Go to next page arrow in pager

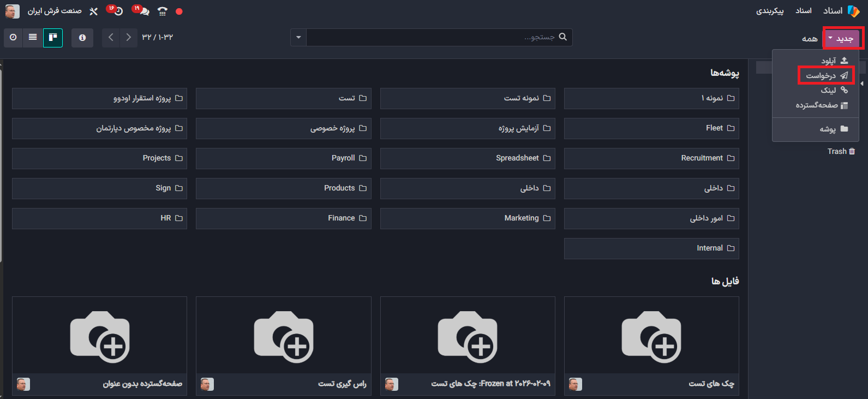[128, 38]
